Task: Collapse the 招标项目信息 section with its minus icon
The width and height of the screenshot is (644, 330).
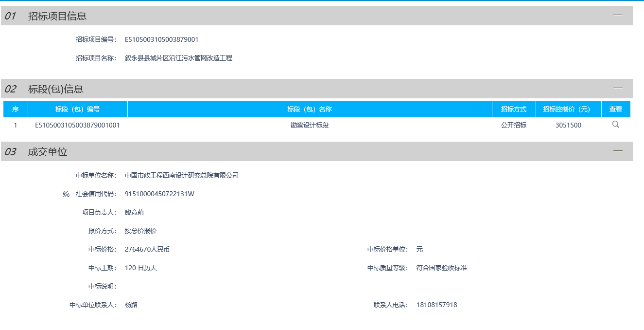Action: click(x=618, y=15)
